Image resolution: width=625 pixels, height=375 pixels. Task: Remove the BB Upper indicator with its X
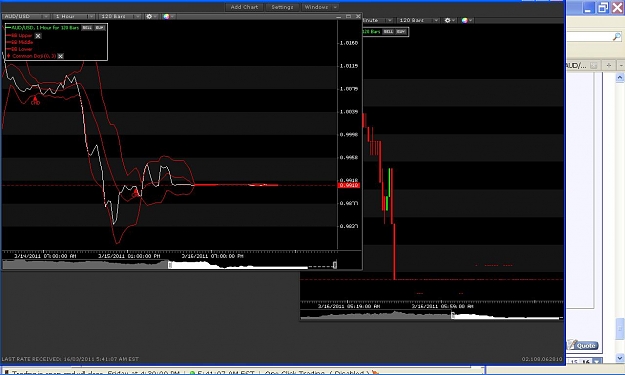click(x=38, y=36)
